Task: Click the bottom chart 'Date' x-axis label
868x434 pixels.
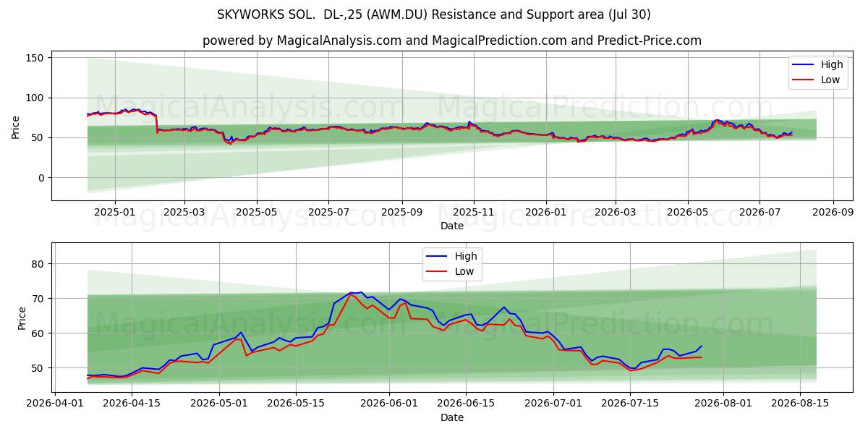Action: point(452,418)
